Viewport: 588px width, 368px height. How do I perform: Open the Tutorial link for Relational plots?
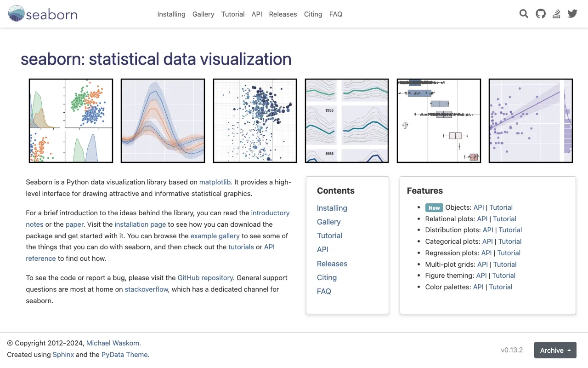(504, 218)
